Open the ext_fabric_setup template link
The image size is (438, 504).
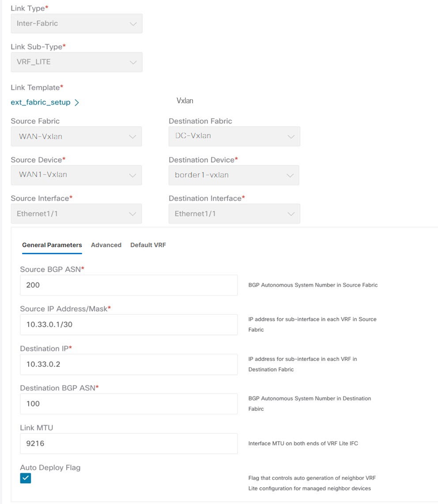coord(40,102)
